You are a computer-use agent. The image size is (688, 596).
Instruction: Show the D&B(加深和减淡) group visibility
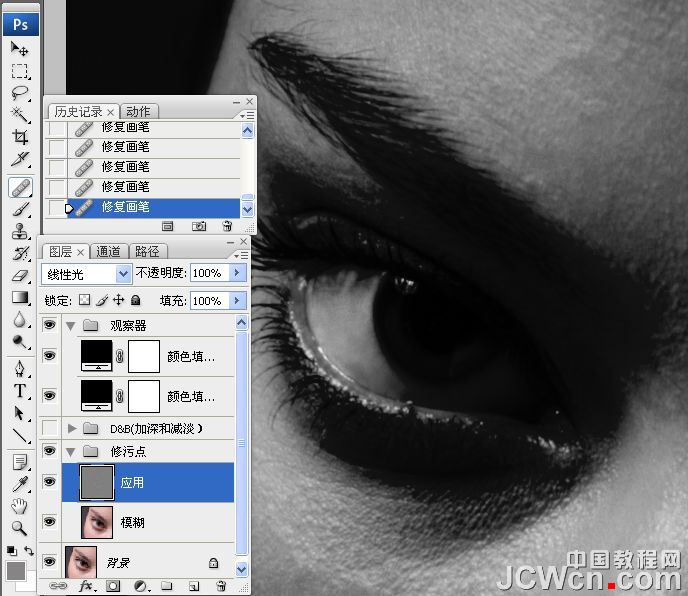point(51,428)
